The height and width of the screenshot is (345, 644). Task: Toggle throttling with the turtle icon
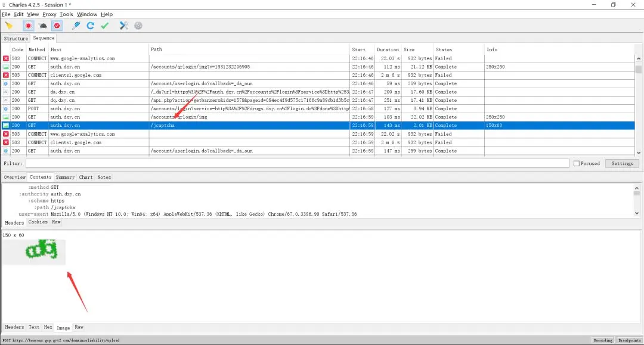tap(43, 26)
